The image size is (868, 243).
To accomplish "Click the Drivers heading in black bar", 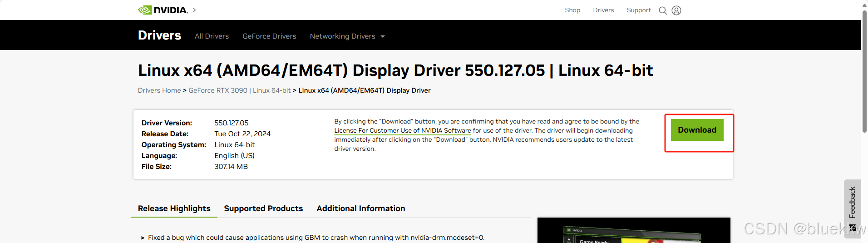I will [159, 35].
